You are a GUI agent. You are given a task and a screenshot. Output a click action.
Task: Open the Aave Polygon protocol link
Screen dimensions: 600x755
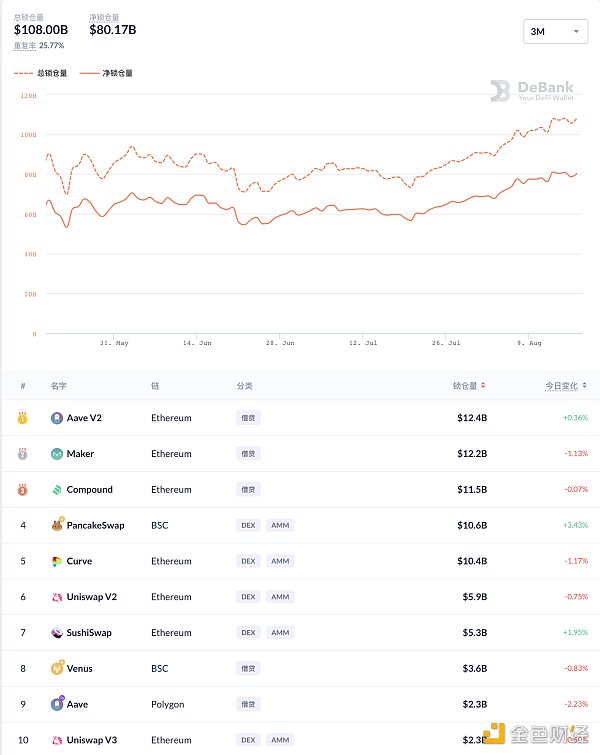pos(77,704)
